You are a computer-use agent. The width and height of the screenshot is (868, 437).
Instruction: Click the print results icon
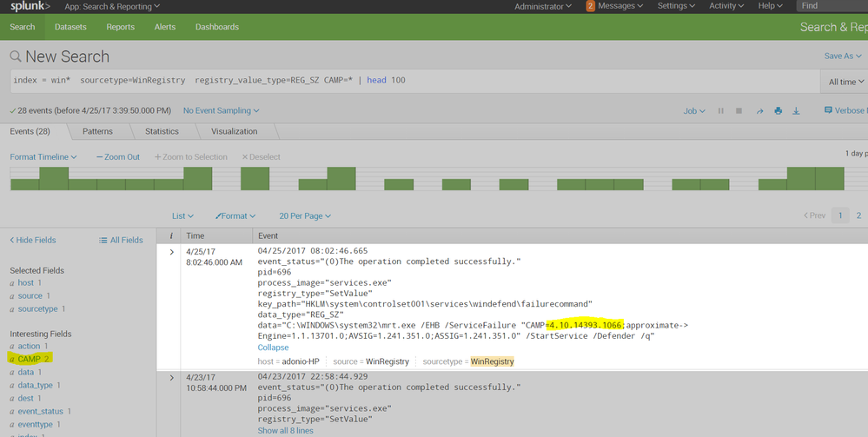point(778,111)
